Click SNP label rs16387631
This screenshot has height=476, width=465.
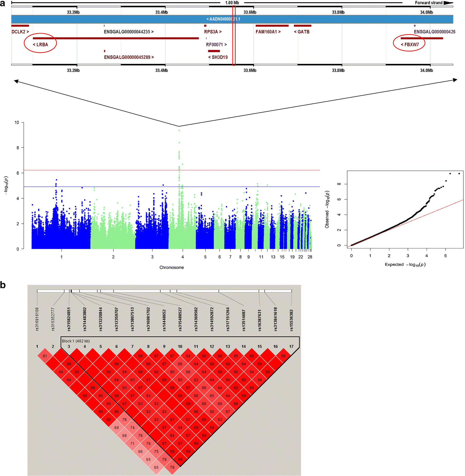(x=260, y=320)
